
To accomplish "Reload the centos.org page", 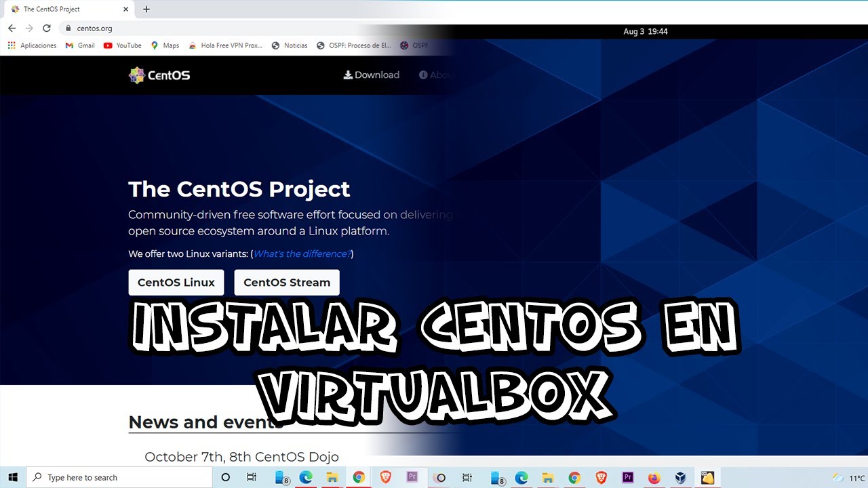I will [x=47, y=28].
